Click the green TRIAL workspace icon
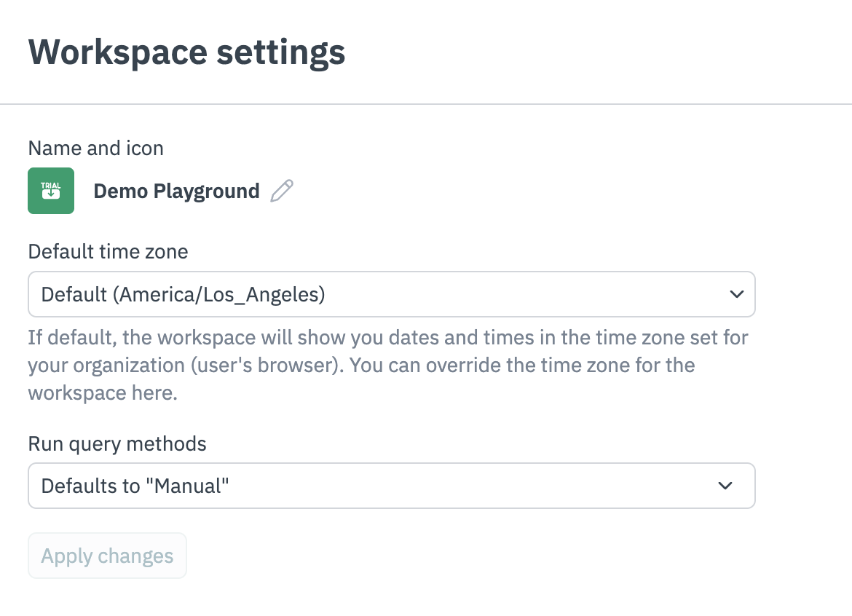This screenshot has height=616, width=852. pos(51,191)
